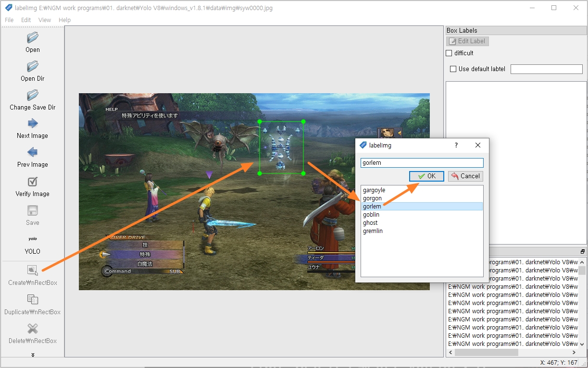Click the label name field containing gorlem

[422, 163]
